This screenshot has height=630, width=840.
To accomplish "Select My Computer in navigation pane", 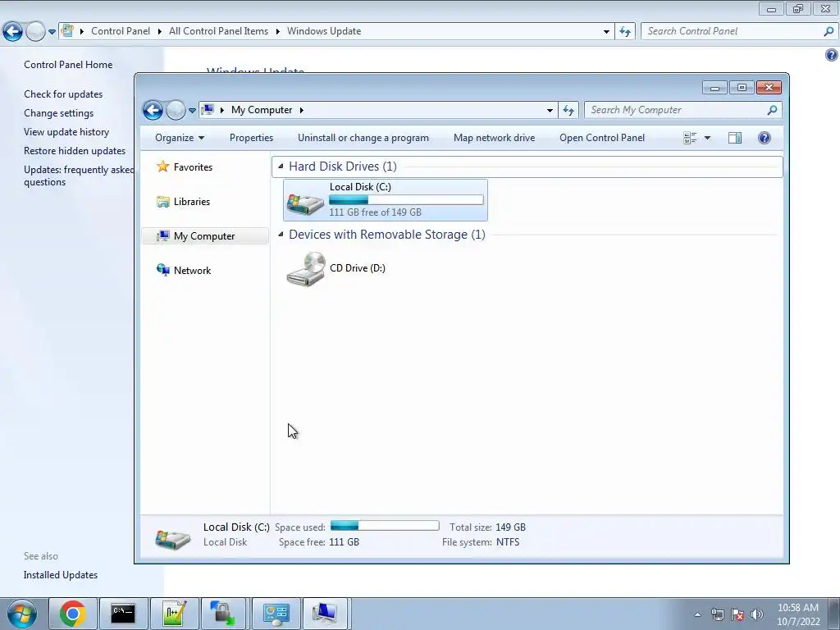I will coord(206,235).
